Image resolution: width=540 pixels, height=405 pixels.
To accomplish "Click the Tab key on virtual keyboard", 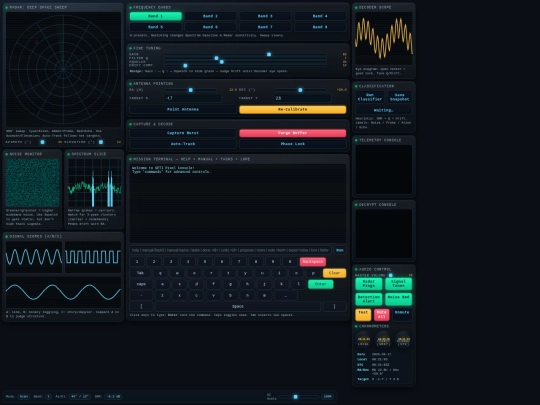I will click(140, 273).
